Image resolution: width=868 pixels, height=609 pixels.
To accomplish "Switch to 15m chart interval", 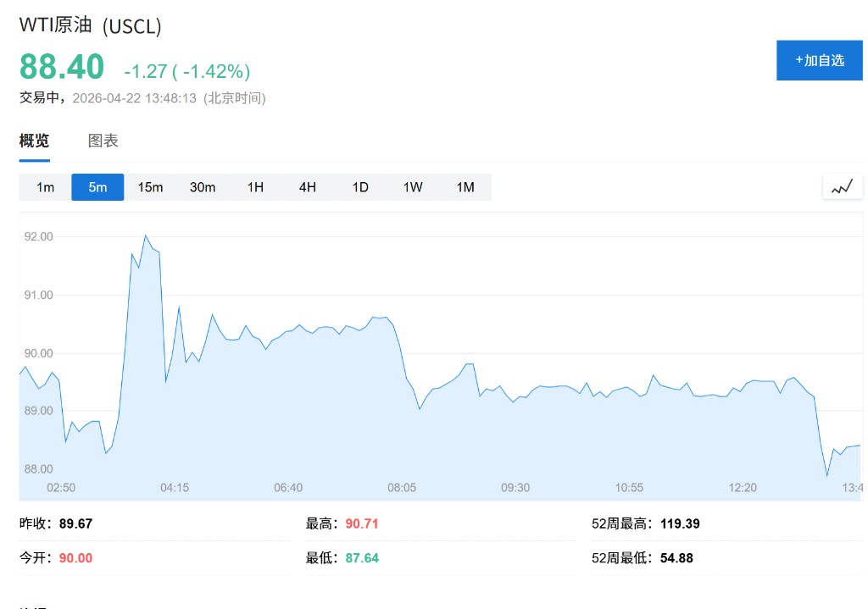I will pyautogui.click(x=150, y=187).
